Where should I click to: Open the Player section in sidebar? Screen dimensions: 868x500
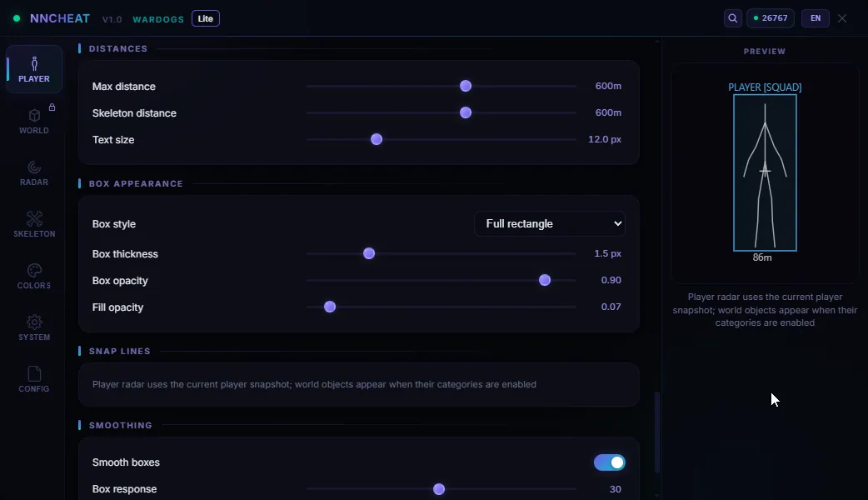click(x=34, y=69)
